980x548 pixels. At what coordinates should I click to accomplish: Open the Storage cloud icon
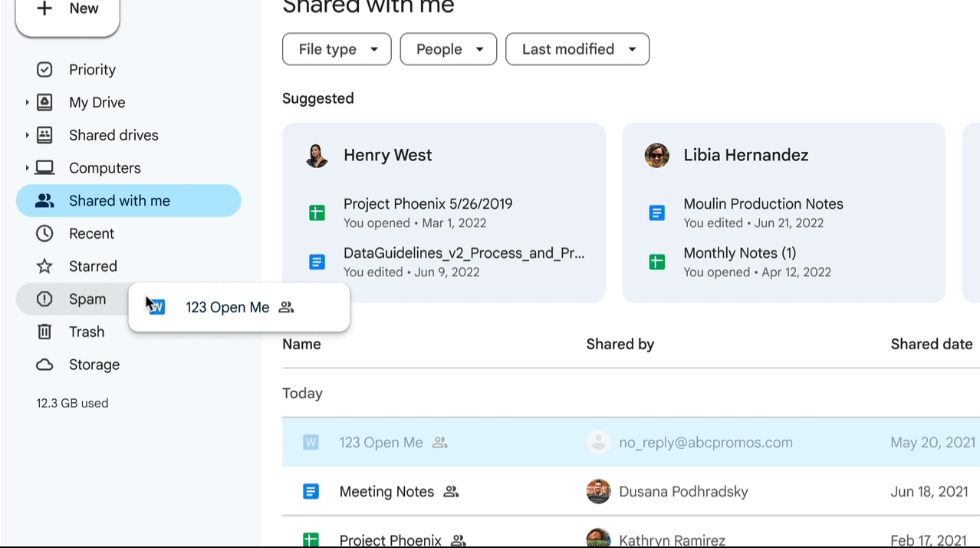pos(45,365)
